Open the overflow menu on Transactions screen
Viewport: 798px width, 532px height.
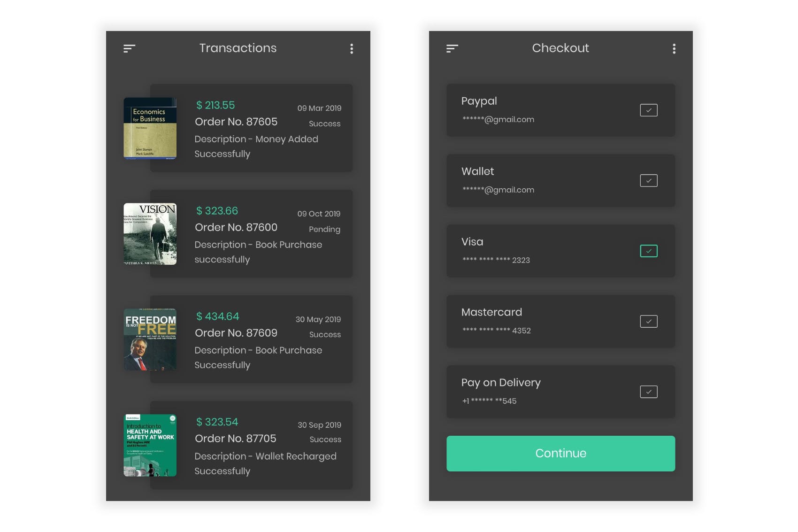click(x=352, y=48)
